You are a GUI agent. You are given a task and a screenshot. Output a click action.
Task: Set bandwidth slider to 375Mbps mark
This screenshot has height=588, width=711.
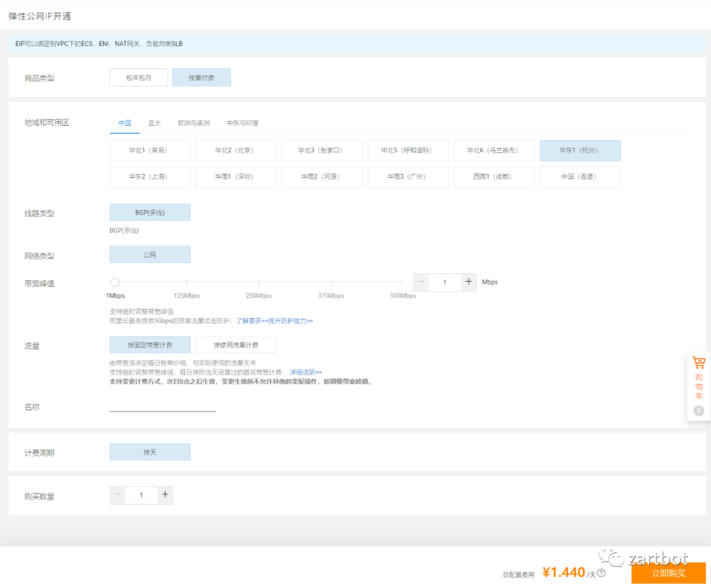tap(330, 282)
